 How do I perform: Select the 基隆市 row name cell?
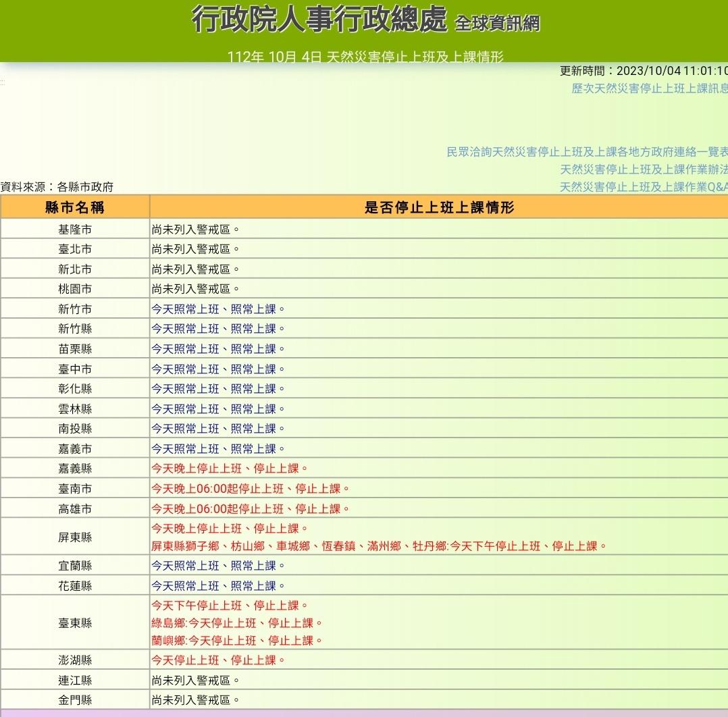pyautogui.click(x=75, y=230)
